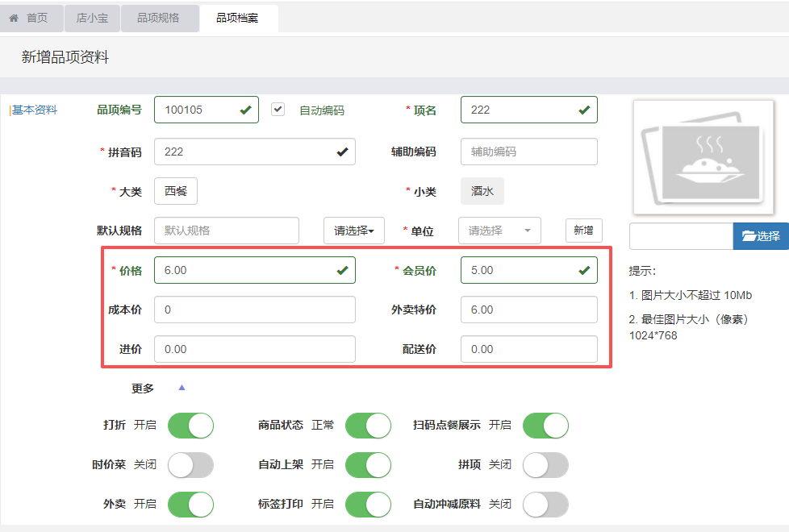Collapse the 更多 section with the triangle arrow
This screenshot has height=532, width=789.
coord(182,388)
